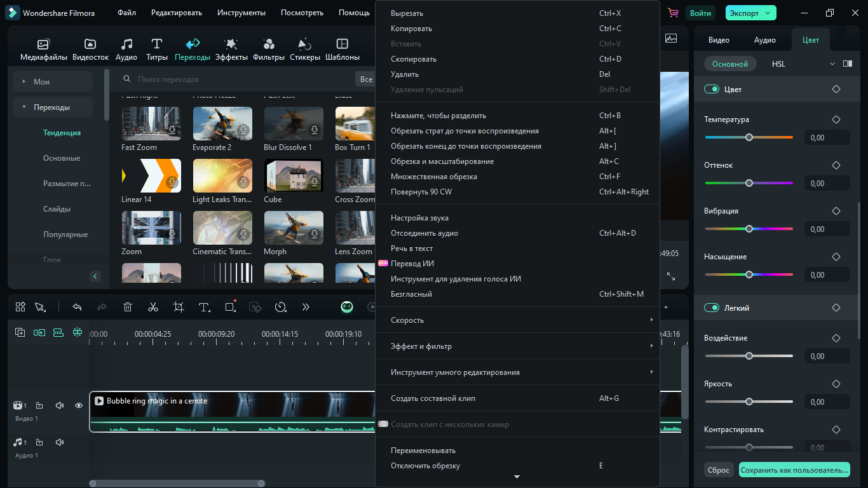Open the Экспорт dropdown arrow

point(768,13)
